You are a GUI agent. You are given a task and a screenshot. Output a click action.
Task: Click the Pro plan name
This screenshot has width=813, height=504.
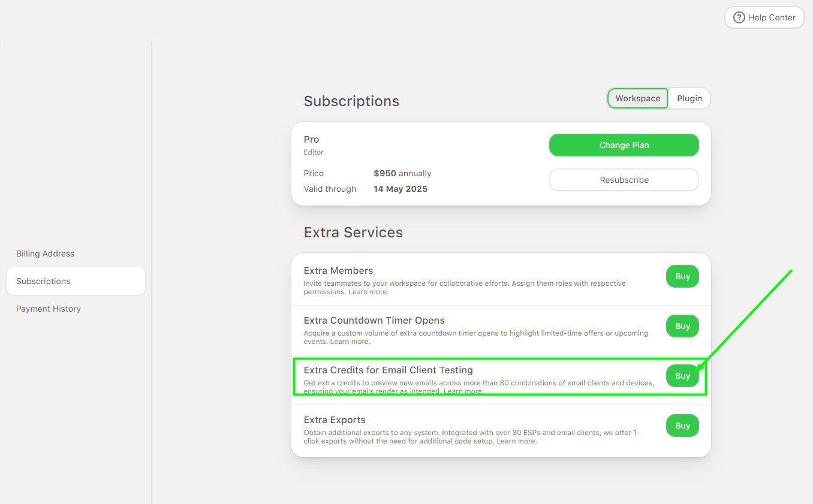point(311,140)
